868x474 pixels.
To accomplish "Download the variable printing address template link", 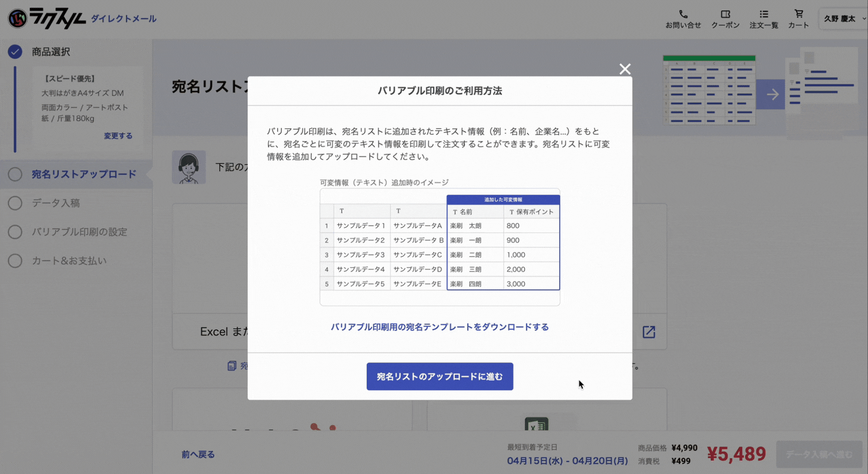I will [440, 327].
